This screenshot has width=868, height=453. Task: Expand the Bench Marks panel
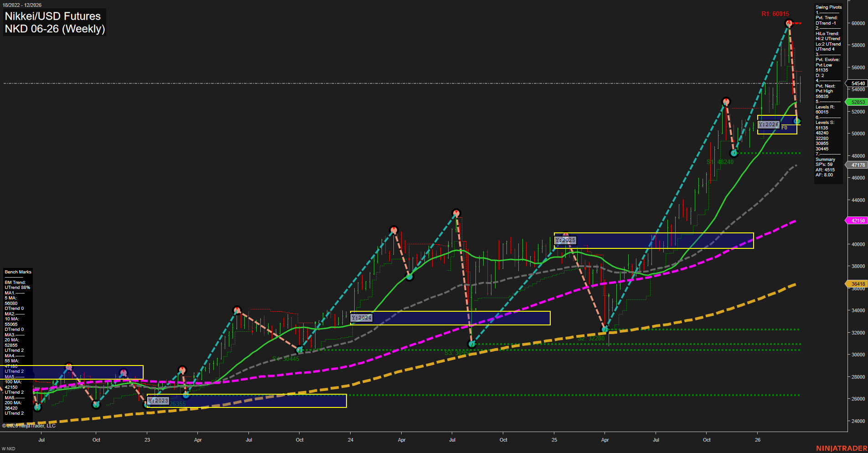[18, 272]
